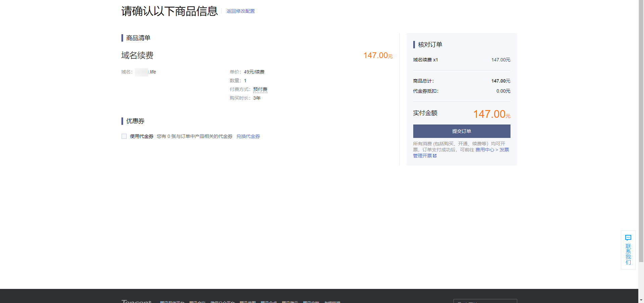Click the 请确认以下商品信息 page title
Viewport: 644px width, 303px height.
pos(169,11)
